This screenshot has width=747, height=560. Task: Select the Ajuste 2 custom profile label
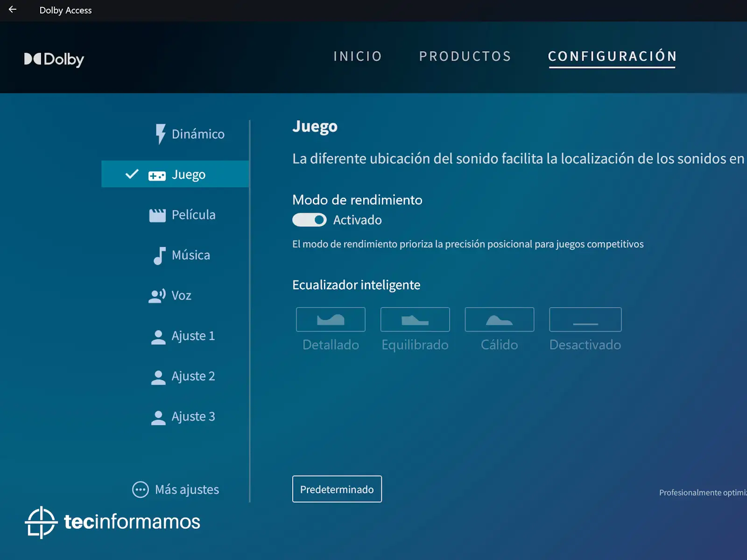[x=193, y=376]
